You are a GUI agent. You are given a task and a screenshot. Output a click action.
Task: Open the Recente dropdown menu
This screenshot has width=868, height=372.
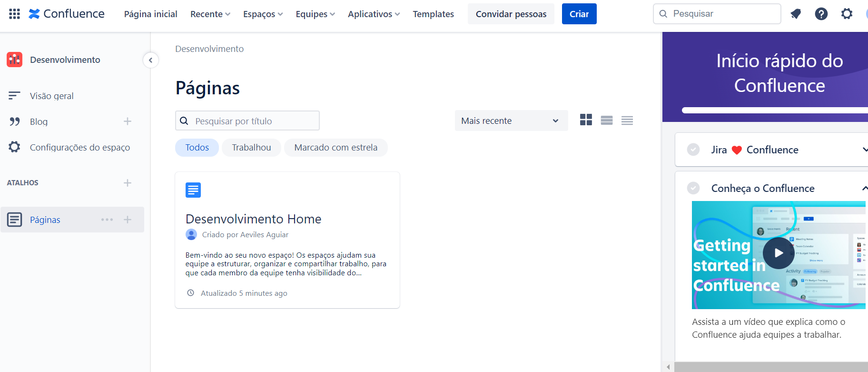210,14
